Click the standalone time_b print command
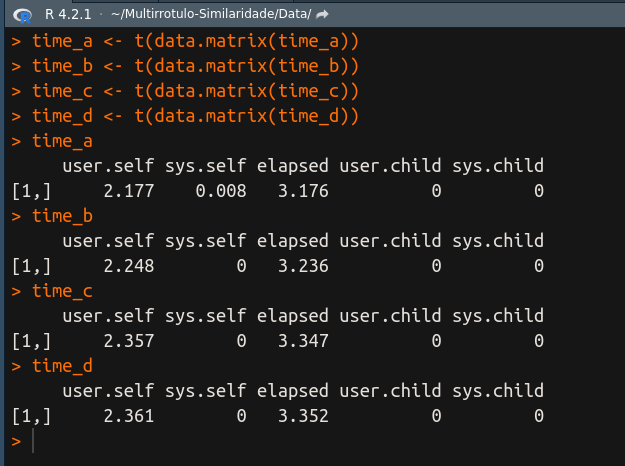 [x=62, y=216]
